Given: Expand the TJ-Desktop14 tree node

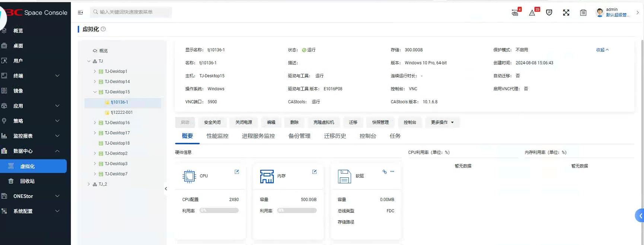Looking at the screenshot, I should (x=95, y=81).
